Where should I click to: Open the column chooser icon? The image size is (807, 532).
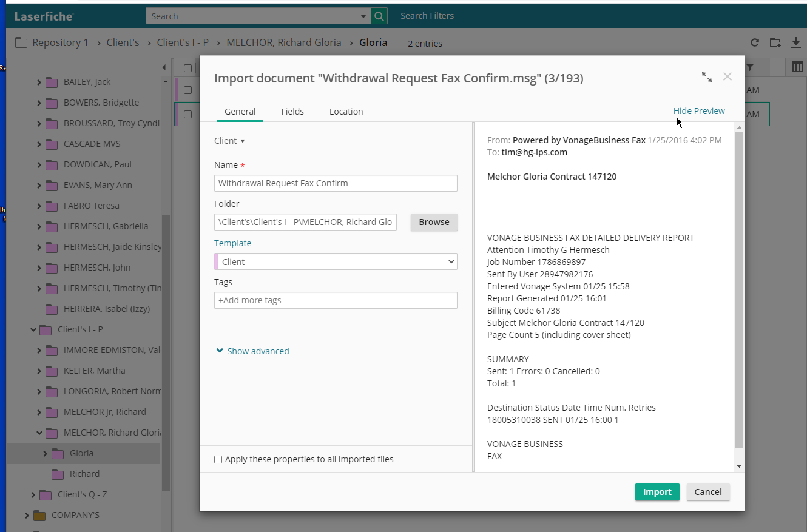[x=798, y=67]
